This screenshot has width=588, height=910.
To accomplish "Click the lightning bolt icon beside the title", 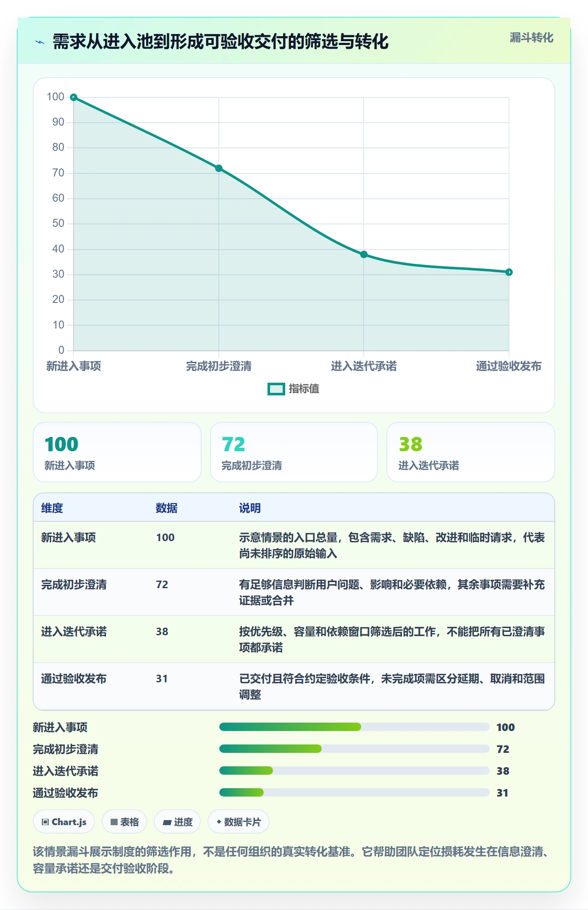I will click(x=40, y=42).
